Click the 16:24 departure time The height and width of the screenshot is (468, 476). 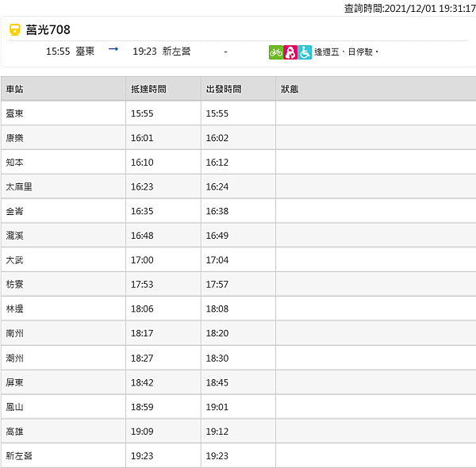tap(217, 187)
